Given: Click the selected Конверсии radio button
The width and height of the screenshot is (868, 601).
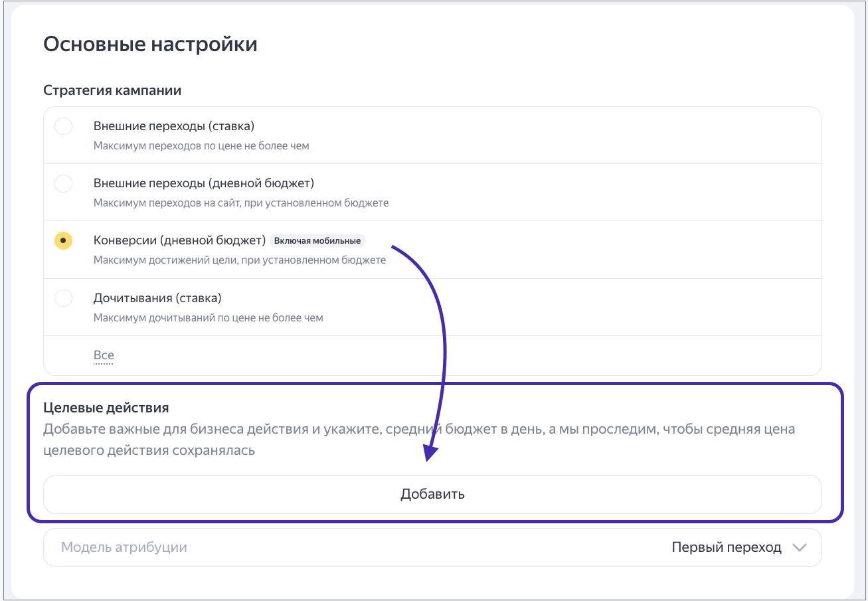Looking at the screenshot, I should pyautogui.click(x=63, y=240).
